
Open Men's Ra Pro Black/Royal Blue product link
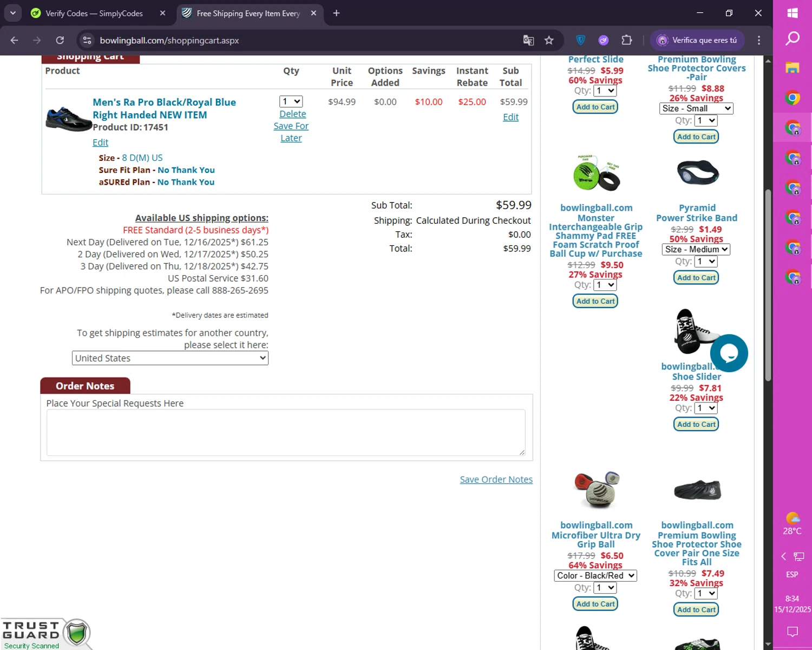(164, 108)
